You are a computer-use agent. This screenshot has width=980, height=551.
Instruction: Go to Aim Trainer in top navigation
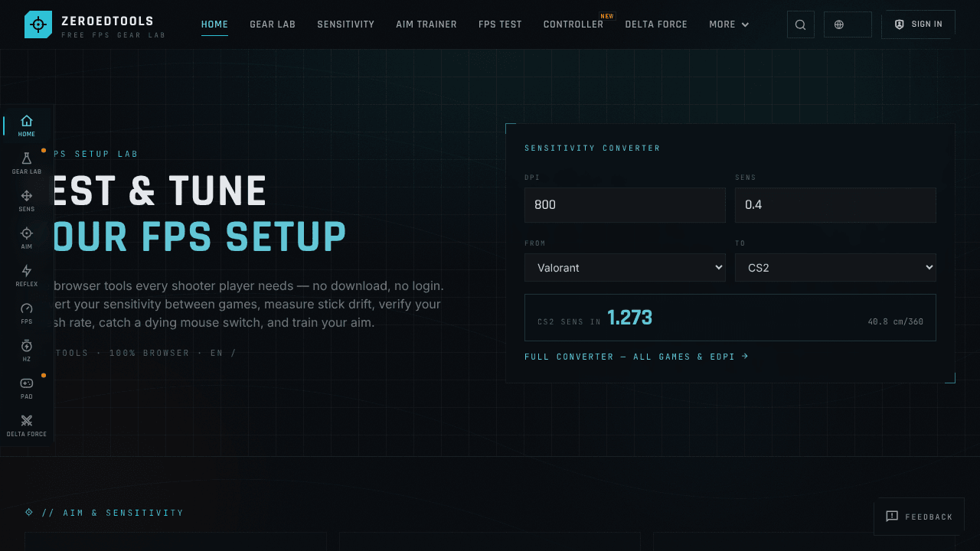coord(426,24)
